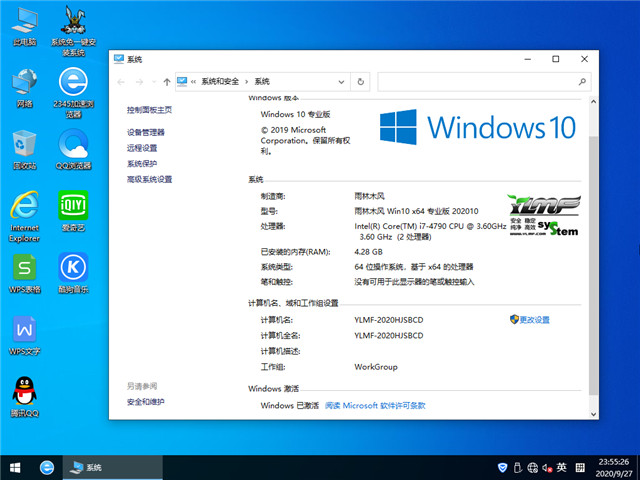
Task: Open 阅读 Microsoft 软件许可条款 link
Action: coord(375,406)
